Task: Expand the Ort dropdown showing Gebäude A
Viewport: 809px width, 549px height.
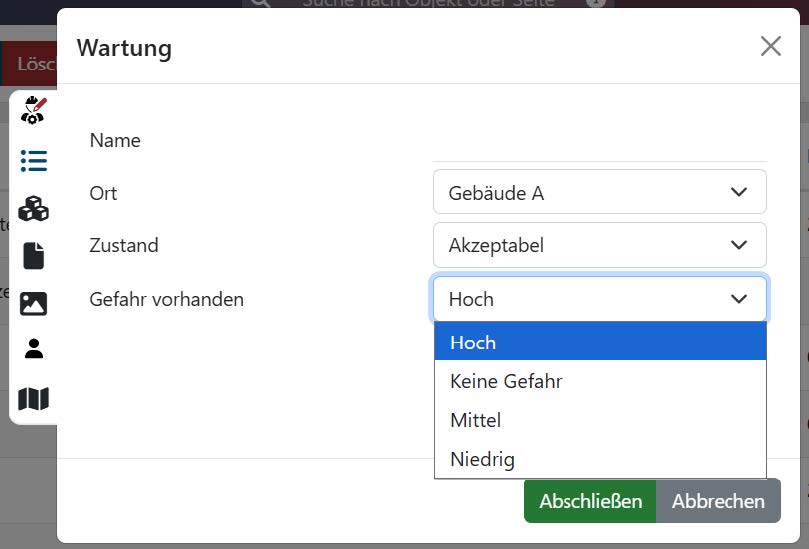Action: click(599, 192)
